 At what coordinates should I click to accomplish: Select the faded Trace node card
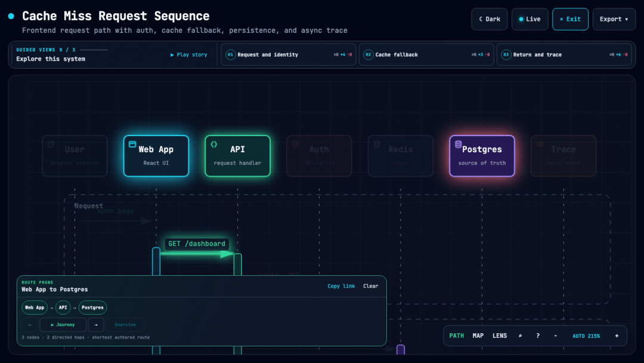click(x=563, y=156)
